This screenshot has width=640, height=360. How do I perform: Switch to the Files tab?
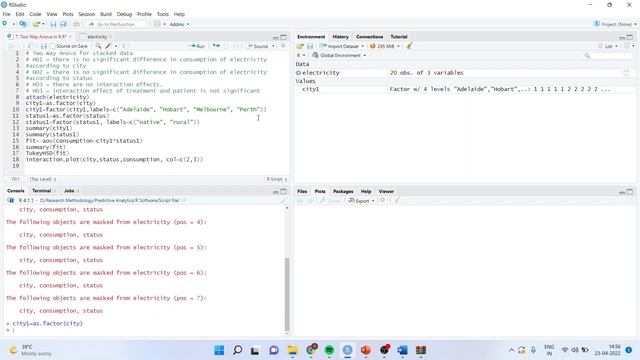(x=302, y=191)
